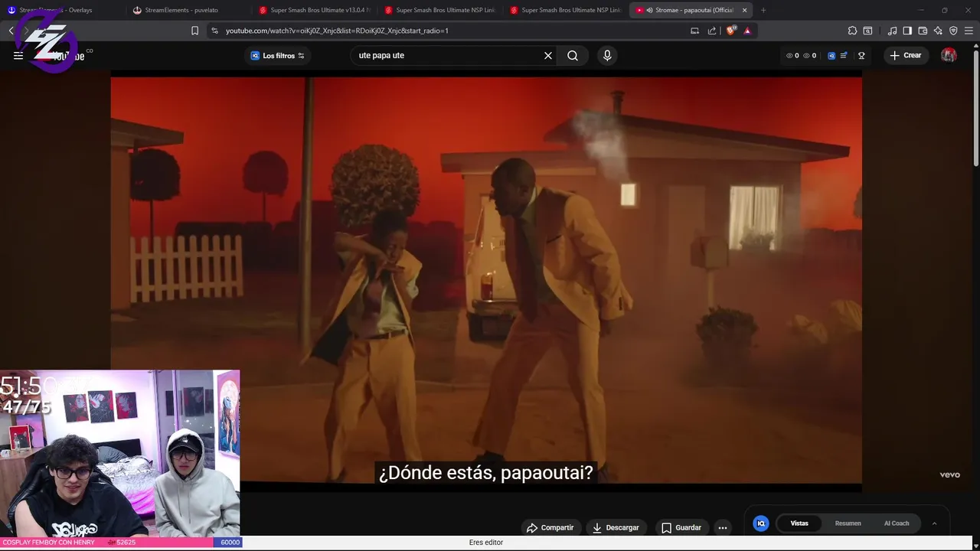
Task: Start voice search with the microphone
Action: coord(607,56)
